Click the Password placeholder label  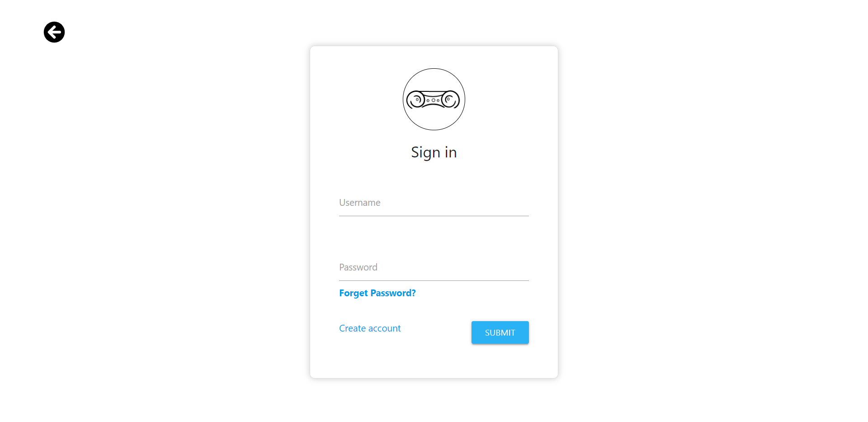coord(358,267)
